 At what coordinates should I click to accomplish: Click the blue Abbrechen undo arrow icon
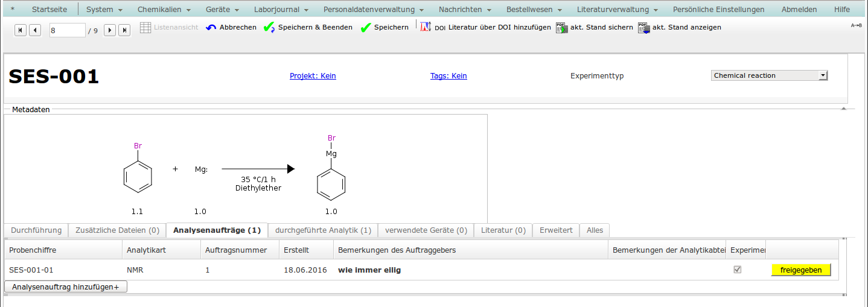pos(211,28)
